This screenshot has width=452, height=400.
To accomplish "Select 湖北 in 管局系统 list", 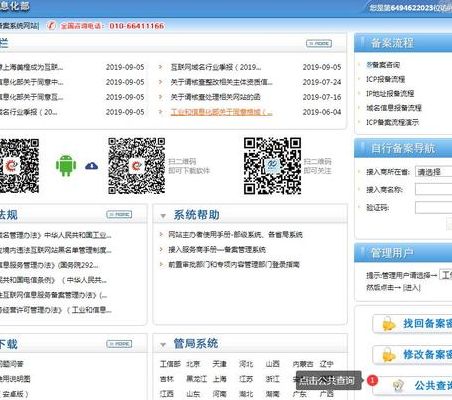I will [246, 394].
